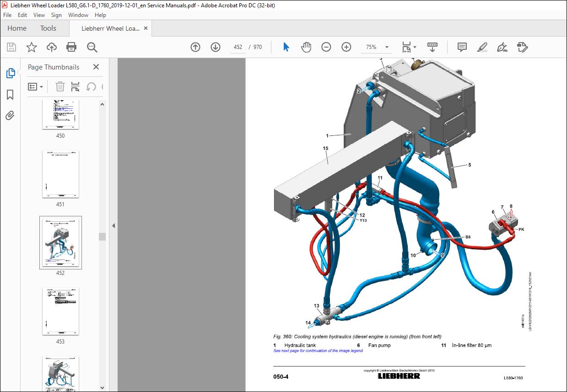Upload the file to Document Cloud
Screen dimensions: 567x392
[x=52, y=47]
